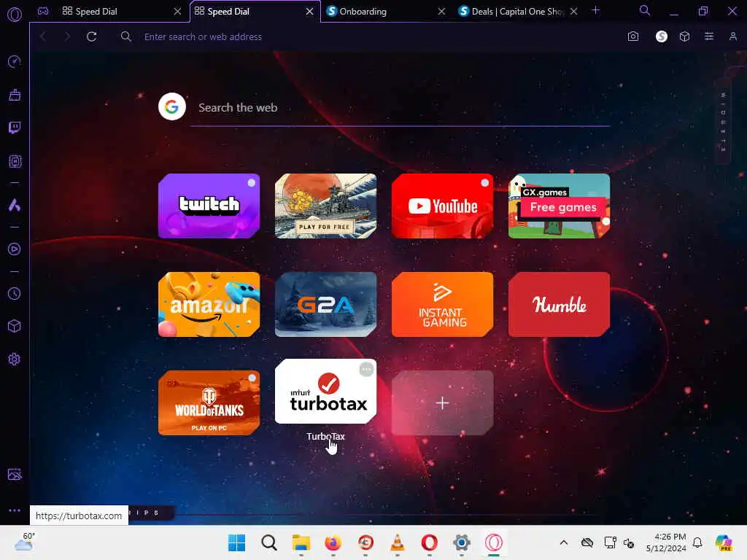Open Windows taskbar Search
747x560 pixels.
(x=268, y=542)
